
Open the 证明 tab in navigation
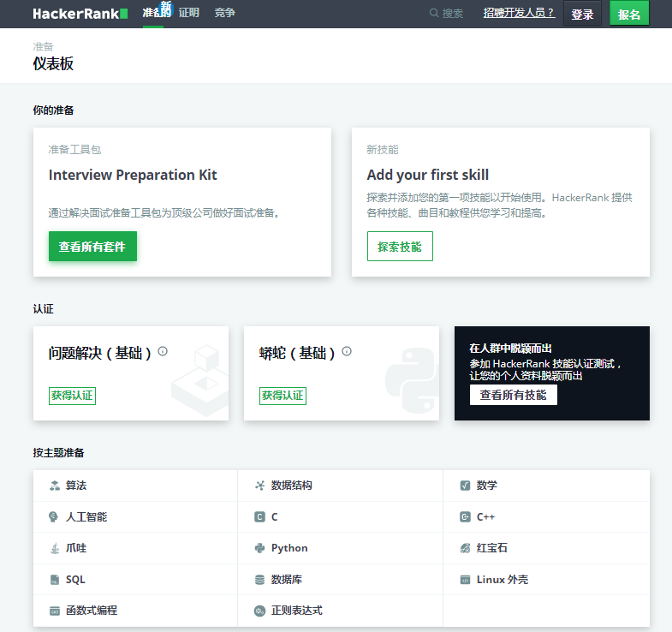(x=189, y=13)
